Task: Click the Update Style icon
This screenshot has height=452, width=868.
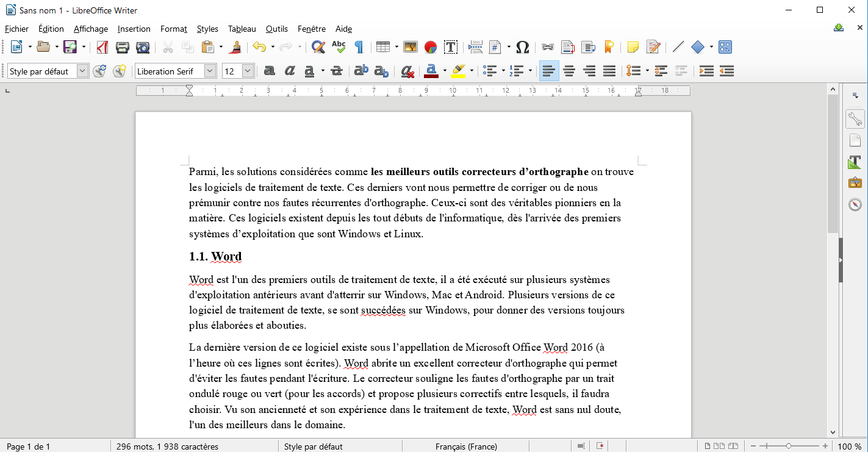Action: click(x=99, y=71)
